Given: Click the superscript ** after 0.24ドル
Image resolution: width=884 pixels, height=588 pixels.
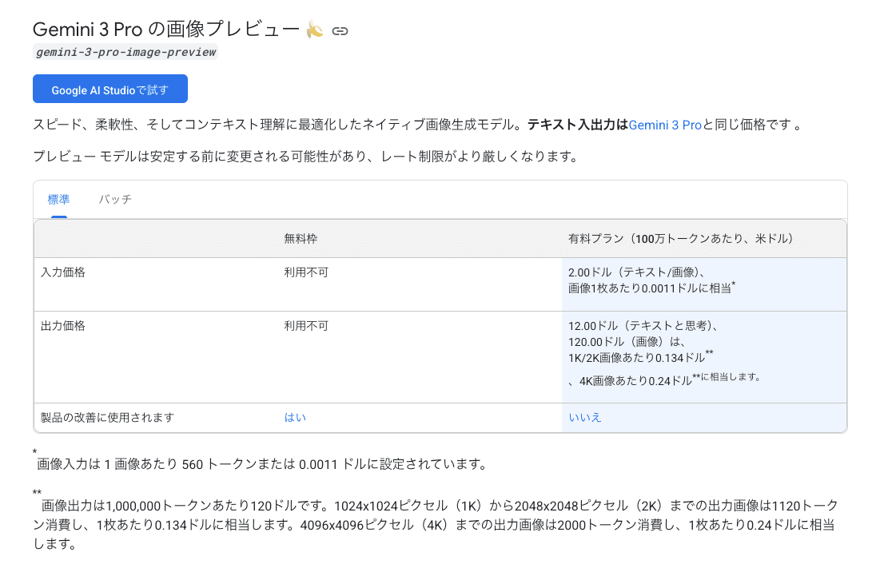Looking at the screenshot, I should pyautogui.click(x=697, y=375).
